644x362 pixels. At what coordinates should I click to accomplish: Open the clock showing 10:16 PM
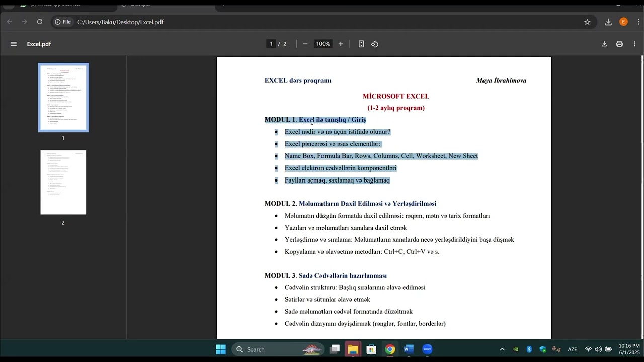(629, 349)
